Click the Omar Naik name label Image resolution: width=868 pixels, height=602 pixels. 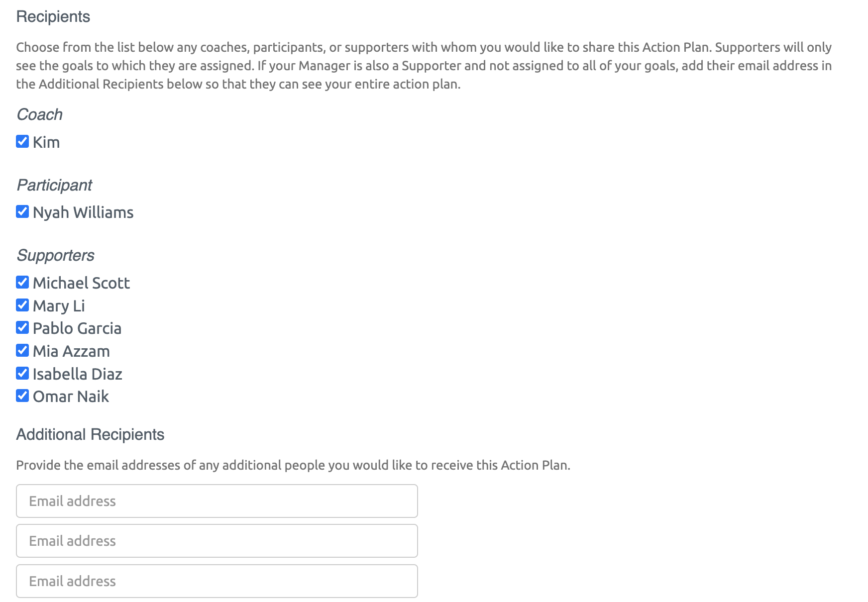[x=71, y=397]
